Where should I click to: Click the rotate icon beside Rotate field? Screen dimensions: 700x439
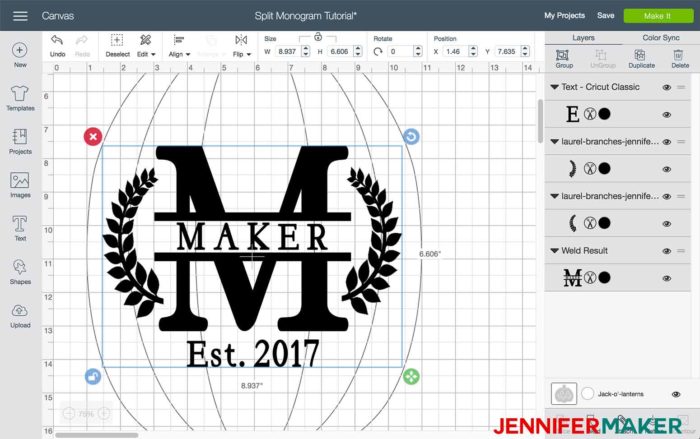tap(378, 51)
